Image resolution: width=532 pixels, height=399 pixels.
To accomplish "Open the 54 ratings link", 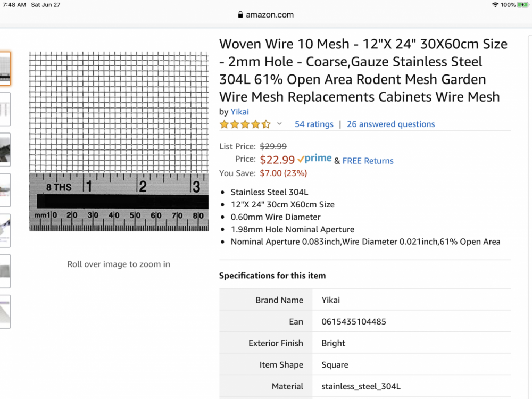I will click(314, 124).
